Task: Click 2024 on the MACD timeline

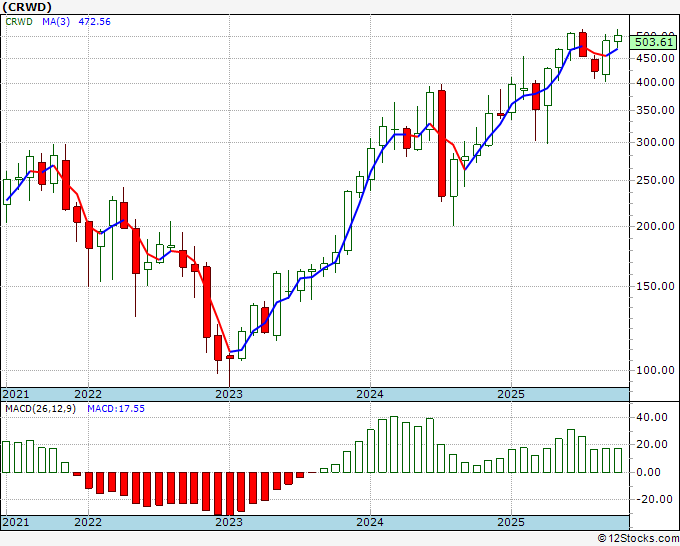Action: (x=370, y=522)
